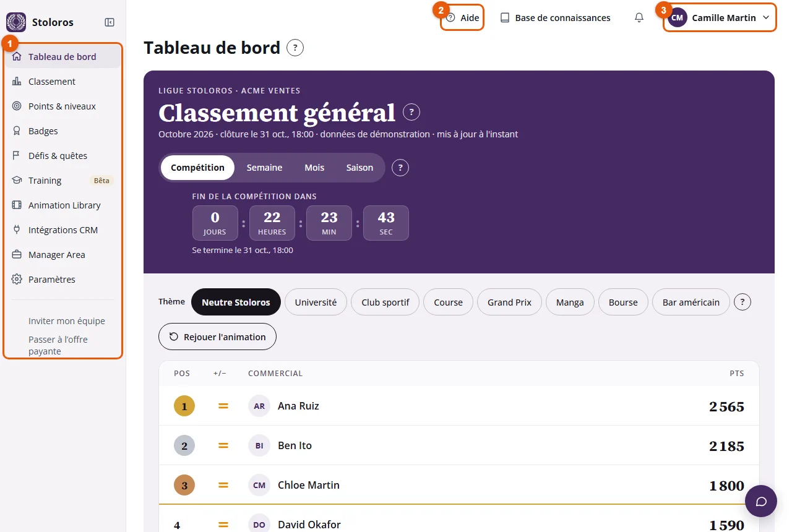Screen dimensions: 792x532
Task: Select the Club sportif theme
Action: coord(385,302)
